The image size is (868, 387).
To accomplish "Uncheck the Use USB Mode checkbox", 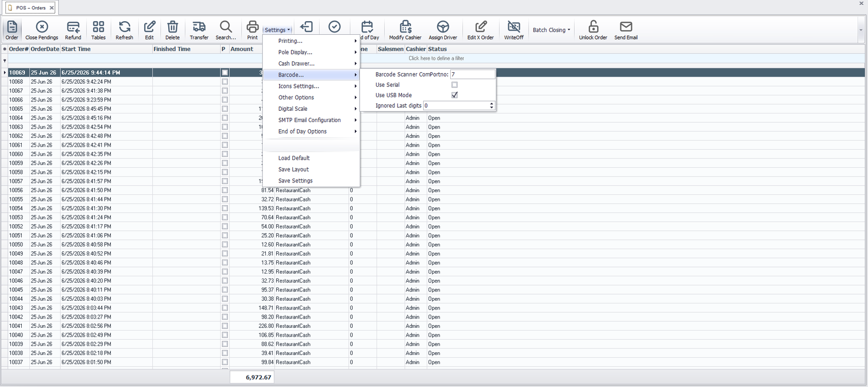I will [x=455, y=95].
